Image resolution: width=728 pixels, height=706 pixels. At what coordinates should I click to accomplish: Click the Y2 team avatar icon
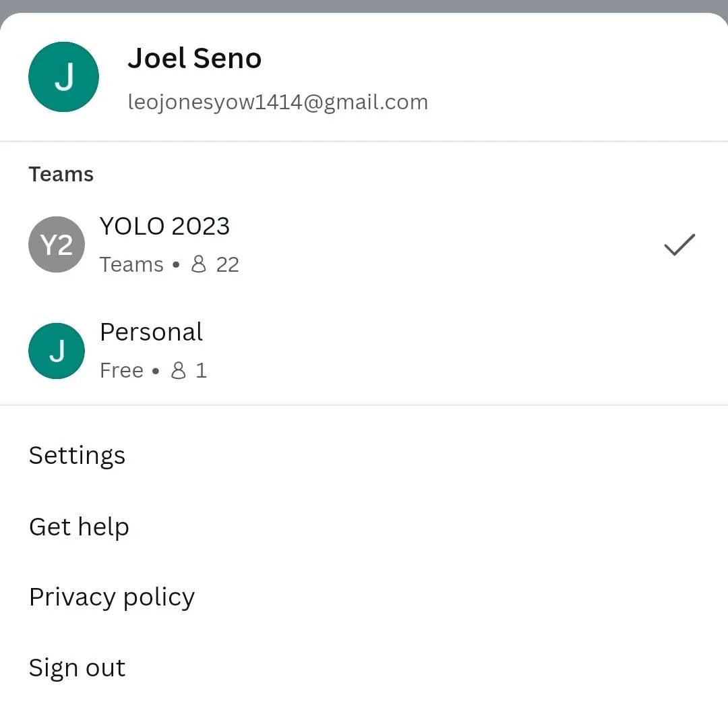tap(57, 244)
